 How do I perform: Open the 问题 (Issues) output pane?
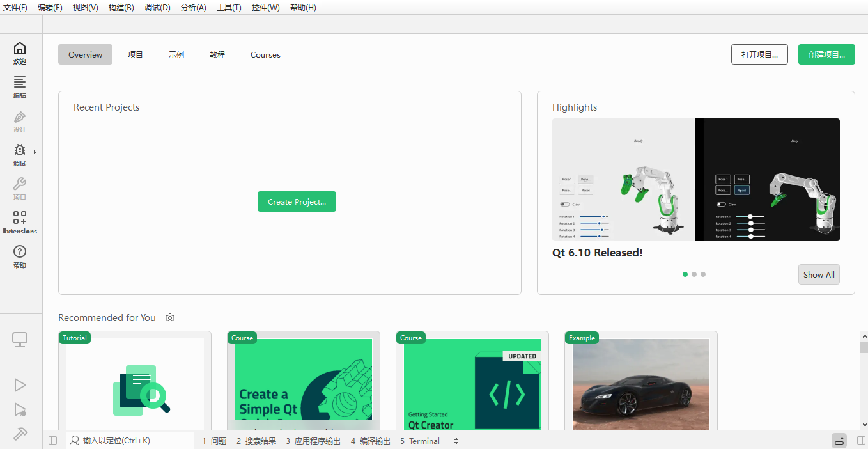215,441
